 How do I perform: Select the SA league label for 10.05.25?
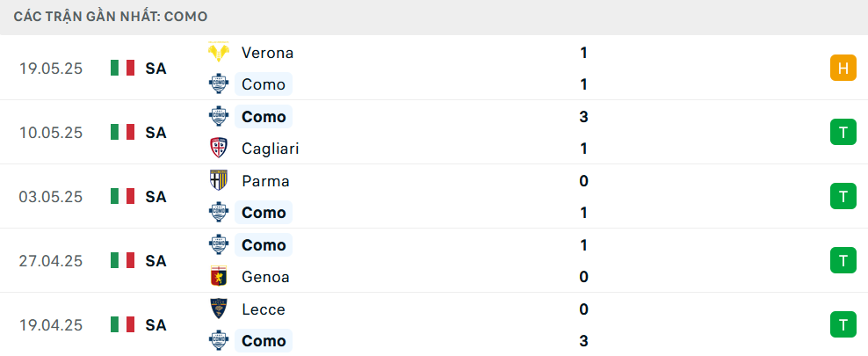(x=156, y=133)
